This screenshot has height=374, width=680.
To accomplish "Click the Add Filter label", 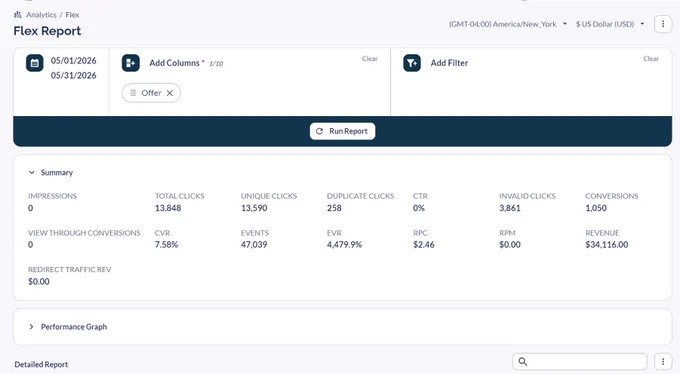I will [x=449, y=63].
